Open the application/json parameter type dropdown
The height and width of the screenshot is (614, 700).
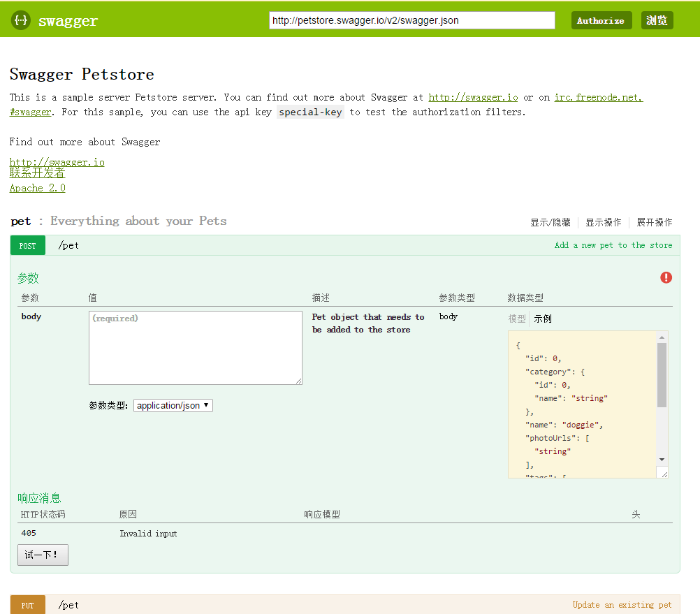coord(173,405)
